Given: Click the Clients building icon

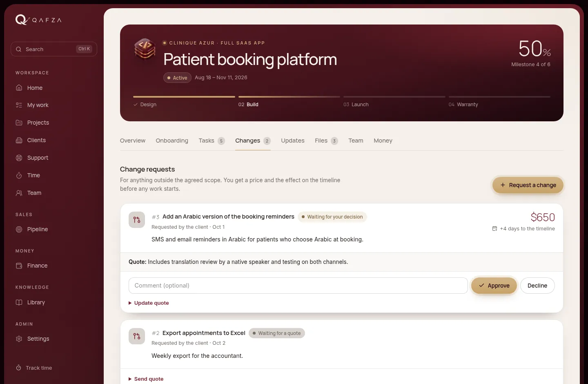Looking at the screenshot, I should tap(19, 140).
